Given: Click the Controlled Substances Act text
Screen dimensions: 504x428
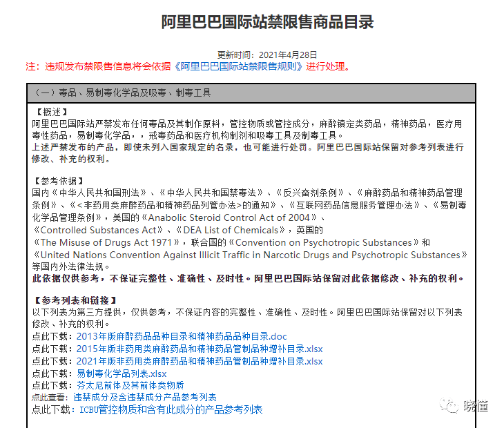Looking at the screenshot, I should coord(98,231).
